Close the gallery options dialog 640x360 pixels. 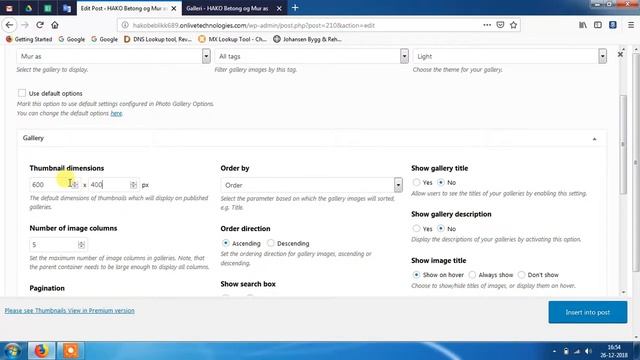pyautogui.click(x=620, y=54)
